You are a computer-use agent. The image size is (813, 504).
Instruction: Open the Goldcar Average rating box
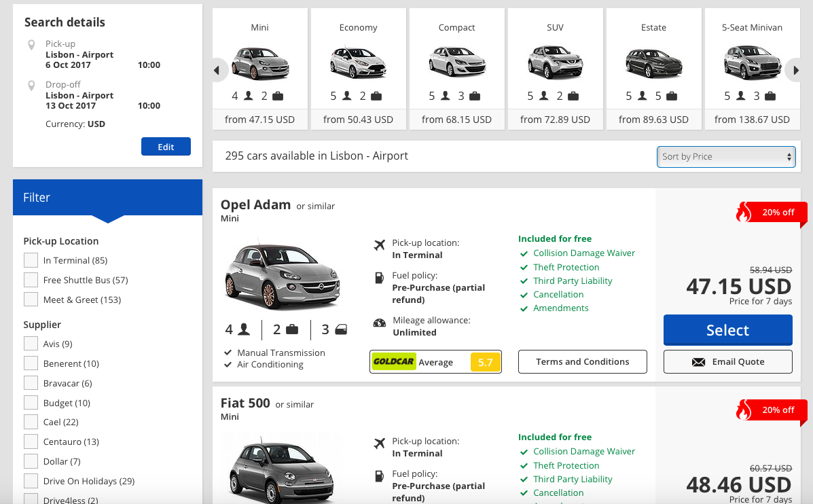435,362
